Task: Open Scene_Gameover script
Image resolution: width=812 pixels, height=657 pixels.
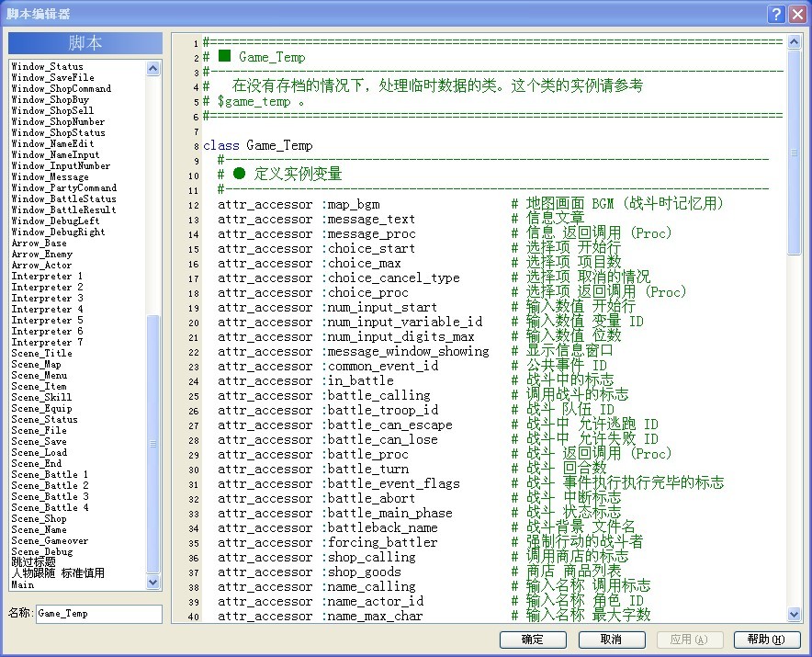Action: [50, 541]
